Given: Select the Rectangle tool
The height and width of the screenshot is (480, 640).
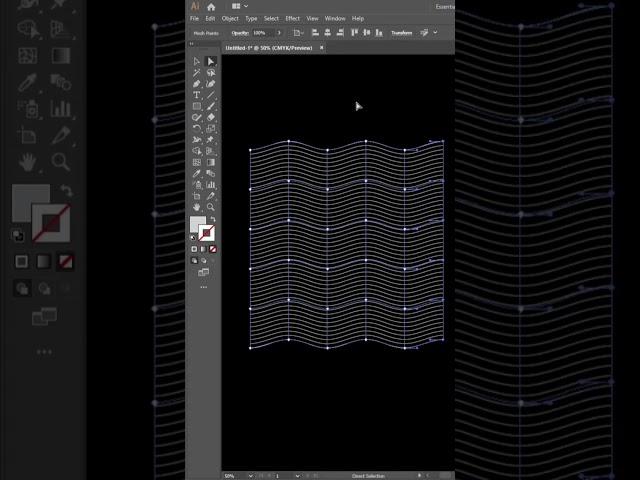Looking at the screenshot, I should [x=197, y=106].
